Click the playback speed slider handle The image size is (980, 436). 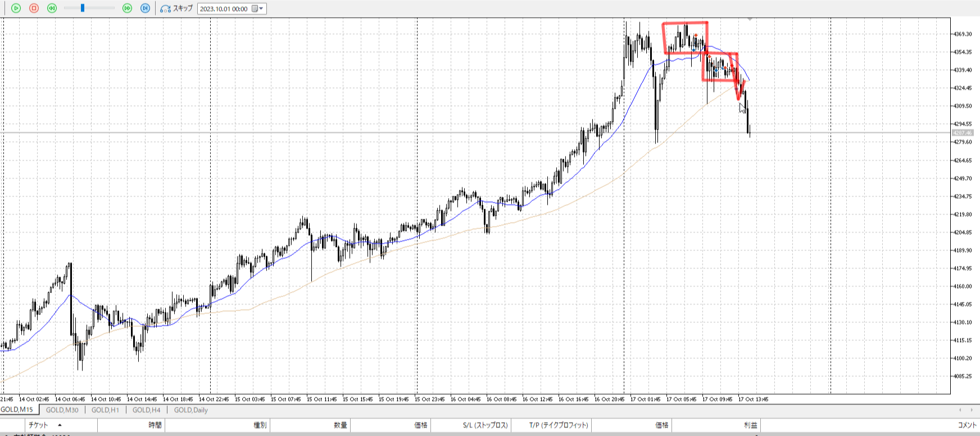coord(83,8)
